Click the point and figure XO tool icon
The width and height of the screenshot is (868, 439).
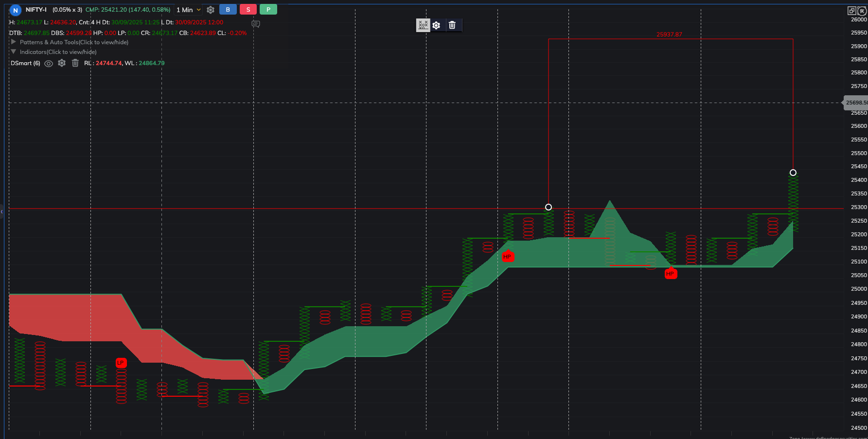click(x=423, y=25)
